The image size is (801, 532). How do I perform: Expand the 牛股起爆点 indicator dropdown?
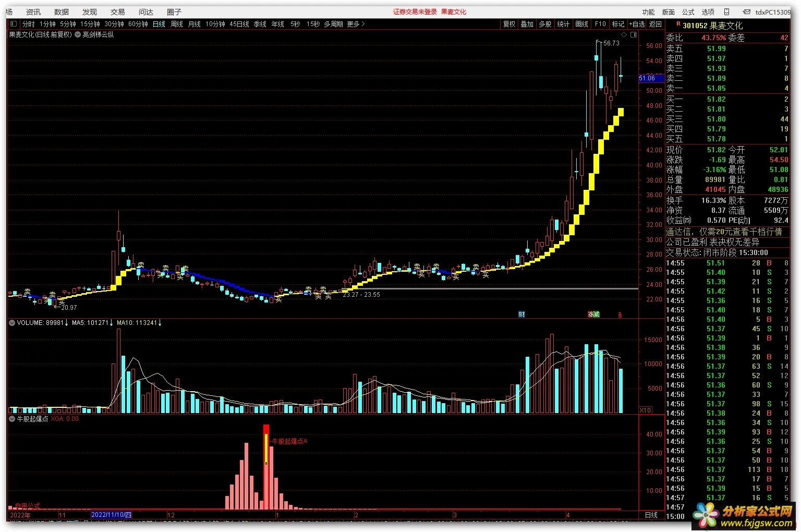pyautogui.click(x=12, y=419)
